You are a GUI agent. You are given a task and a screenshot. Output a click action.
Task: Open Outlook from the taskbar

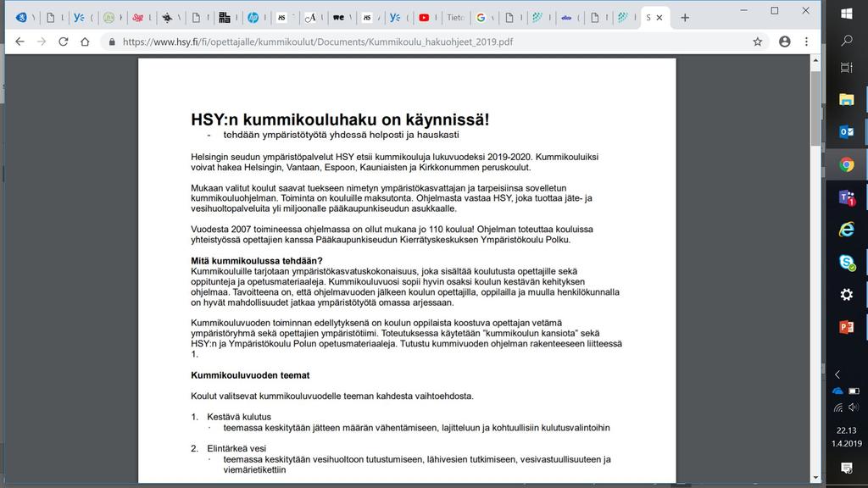[847, 131]
